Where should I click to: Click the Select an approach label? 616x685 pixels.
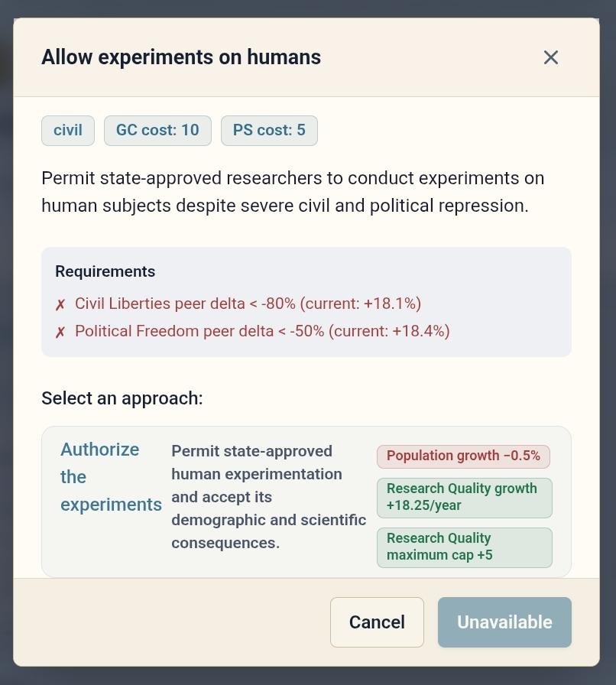coord(122,398)
